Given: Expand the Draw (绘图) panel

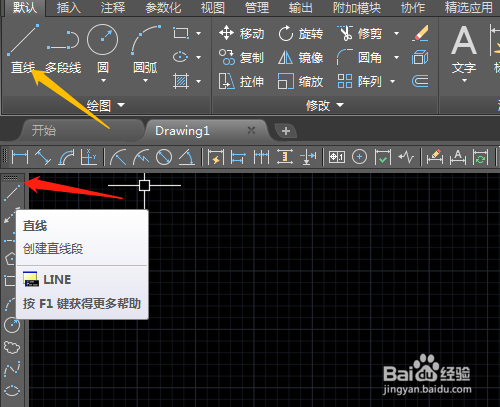Looking at the screenshot, I should point(106,105).
